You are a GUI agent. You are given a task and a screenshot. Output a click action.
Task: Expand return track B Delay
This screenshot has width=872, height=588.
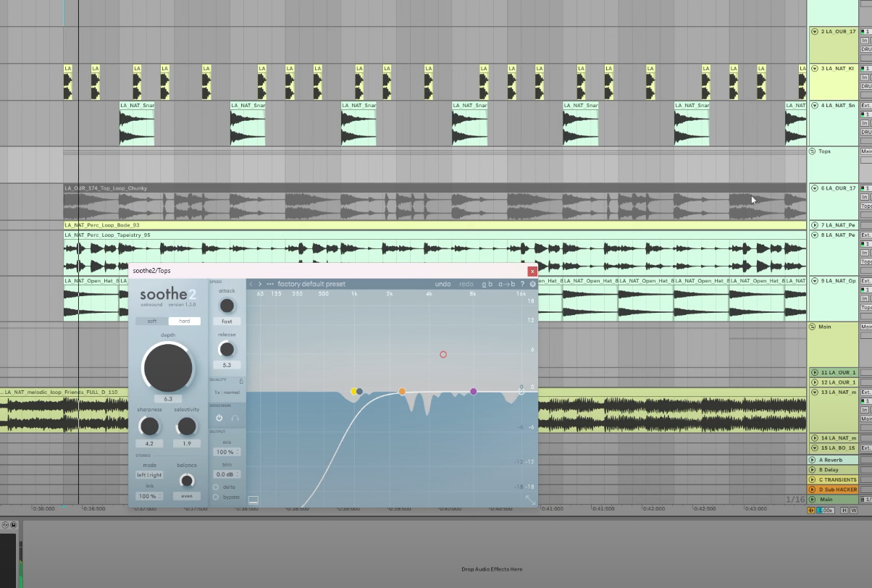(x=813, y=469)
